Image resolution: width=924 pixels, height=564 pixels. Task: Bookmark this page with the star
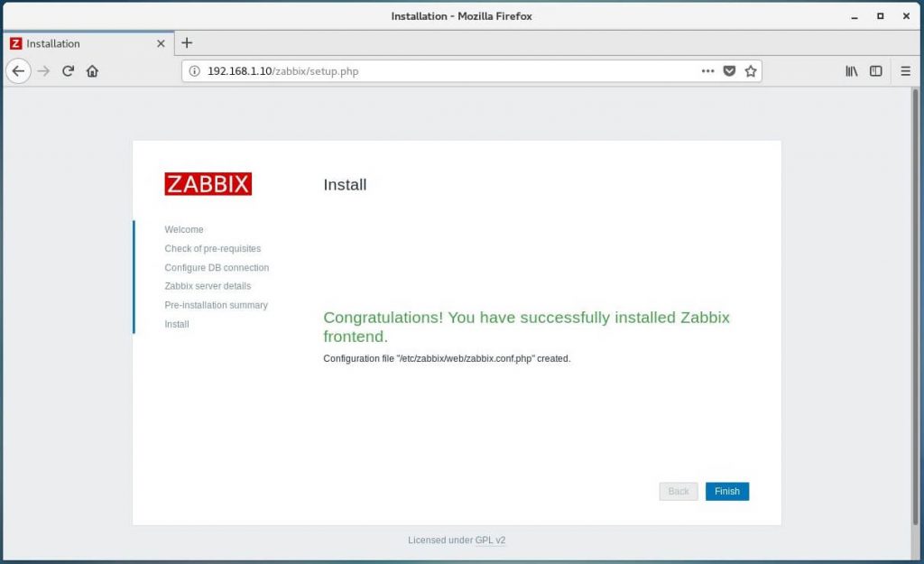(x=750, y=71)
